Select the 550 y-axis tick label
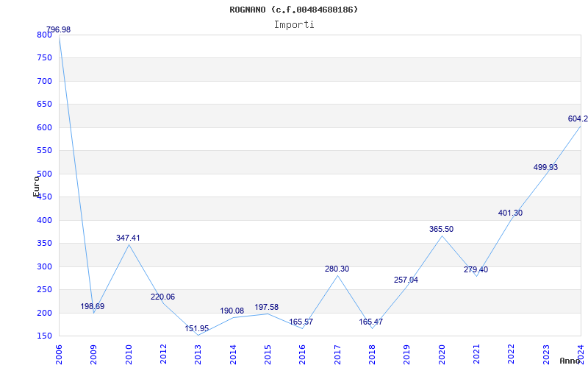 (x=44, y=151)
